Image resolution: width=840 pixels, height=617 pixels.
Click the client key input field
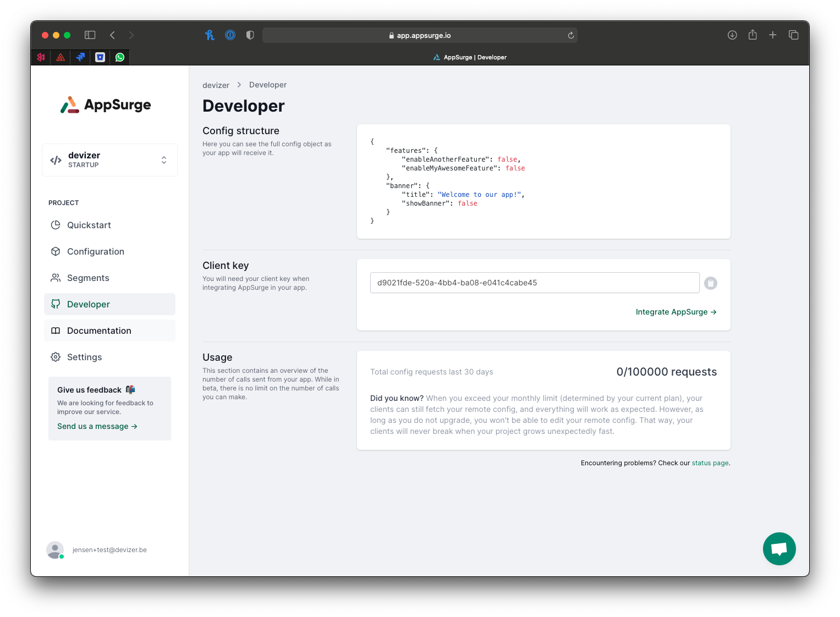coord(535,283)
